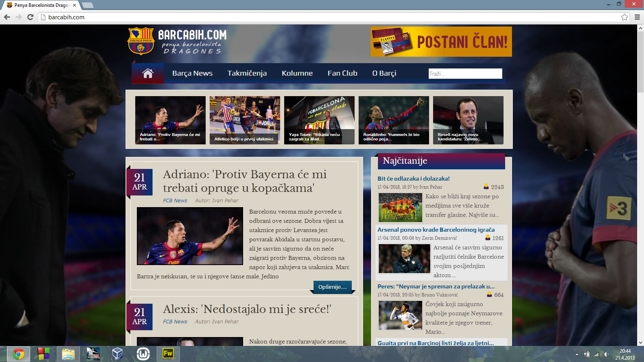Click the network signal icon in tray
Screen dimensions: 644x362
tap(597, 354)
